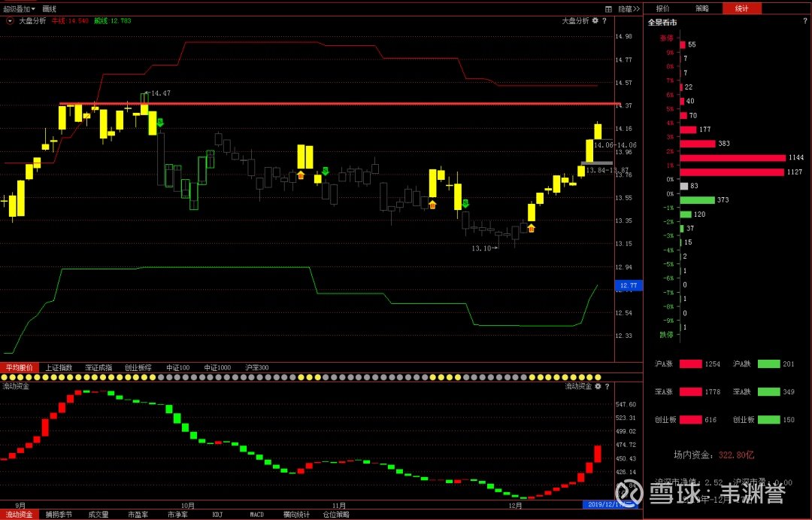Viewport: 812px width, 520px height.
Task: Click the 牛线 14.540 value label
Action: pyautogui.click(x=70, y=21)
